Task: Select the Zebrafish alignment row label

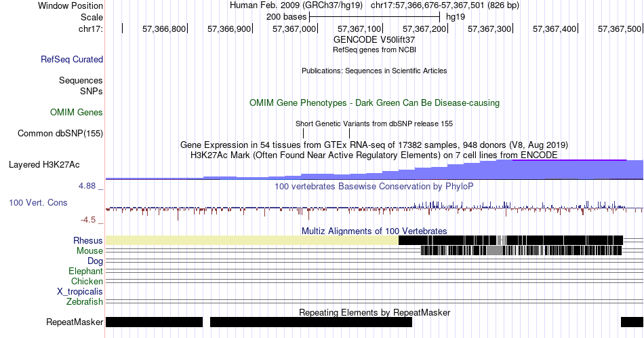Action: tap(84, 302)
